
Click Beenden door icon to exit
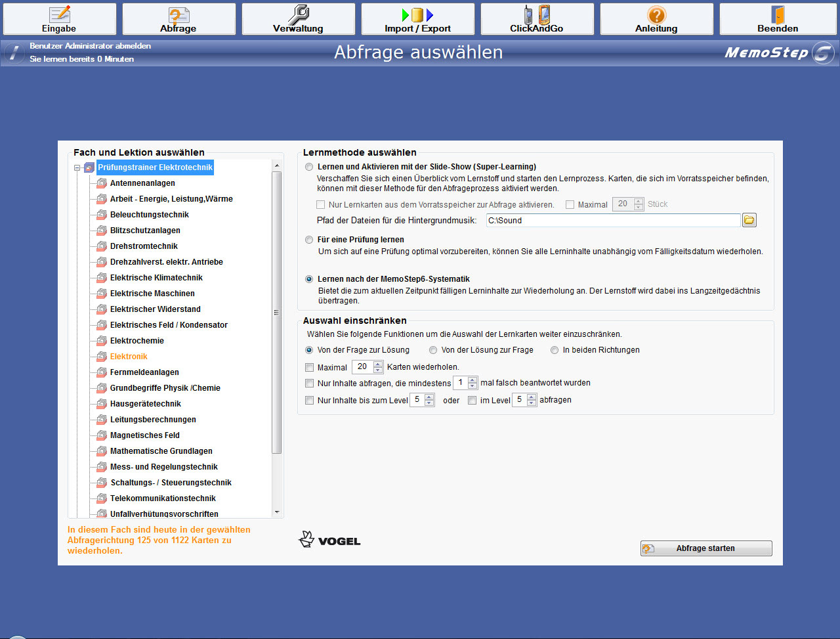point(778,19)
